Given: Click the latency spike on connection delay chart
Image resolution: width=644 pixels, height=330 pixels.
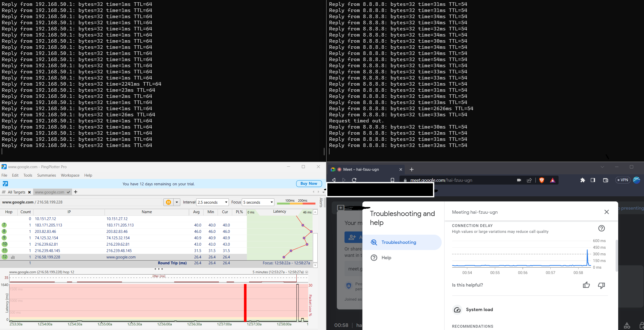Looking at the screenshot, I should pyautogui.click(x=587, y=258).
